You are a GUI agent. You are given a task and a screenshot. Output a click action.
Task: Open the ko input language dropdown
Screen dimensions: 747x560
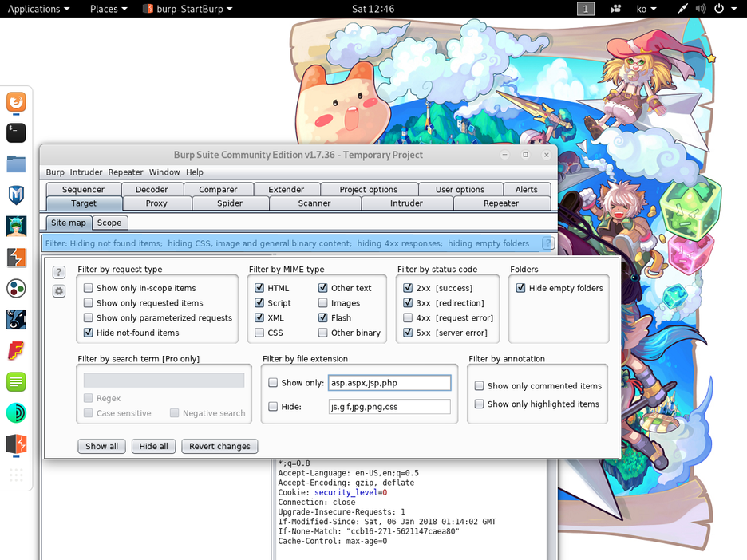(x=646, y=9)
